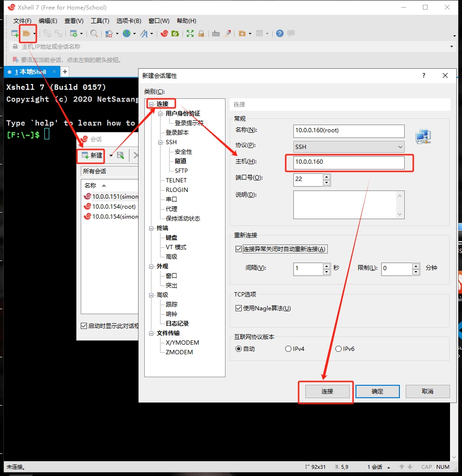Viewport: 462px width, 476px height.
Task: Open the 选项卡(B) menu
Action: [129, 21]
